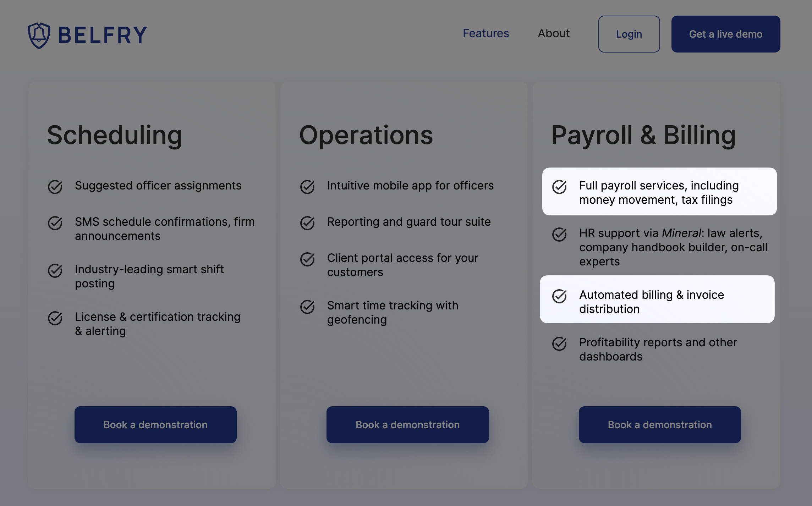
Task: Book a demonstration under Operations
Action: point(408,424)
